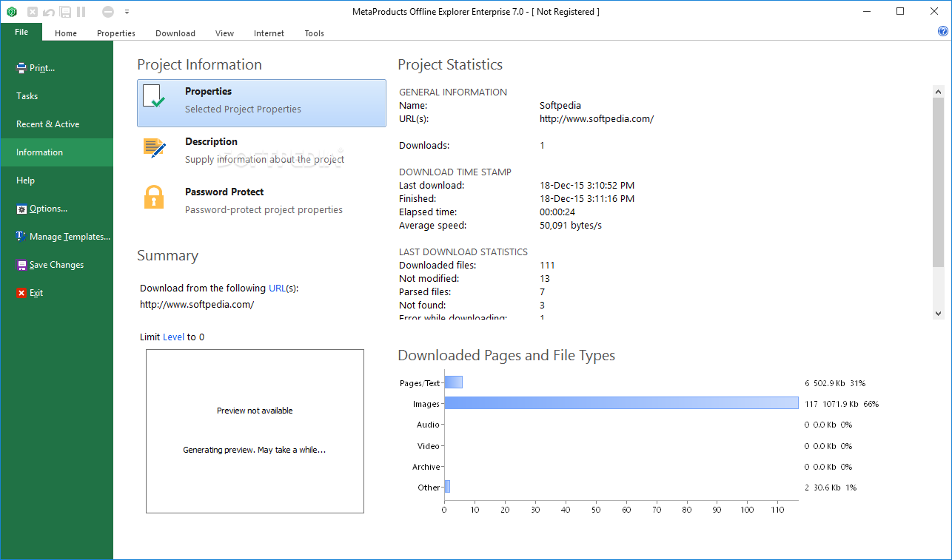Minimize the Offline Explorer window
This screenshot has width=952, height=560.
867,12
